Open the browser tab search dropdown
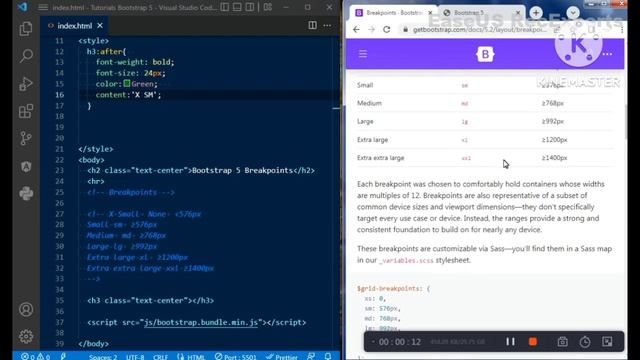 point(573,13)
